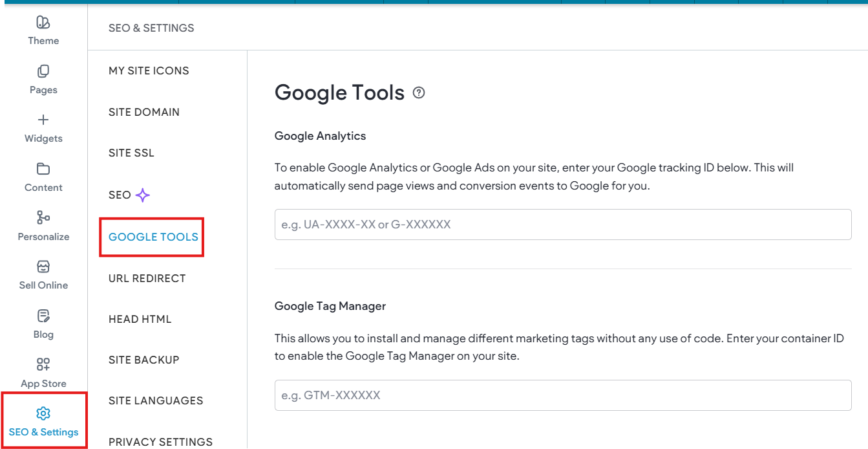
Task: Open the Pages panel icon
Action: (x=43, y=71)
